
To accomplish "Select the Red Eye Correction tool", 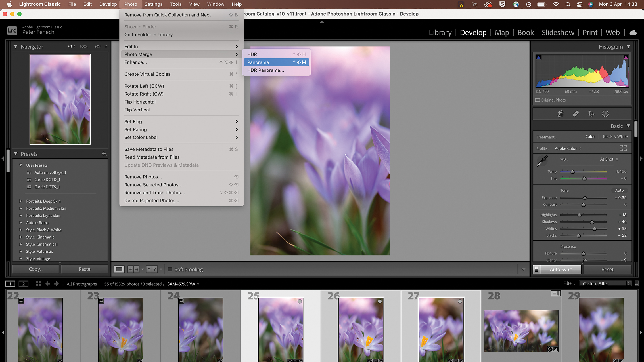I will point(591,114).
